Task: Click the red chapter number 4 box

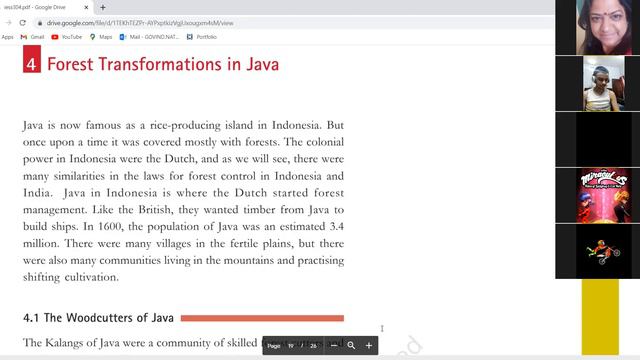Action: (x=32, y=59)
